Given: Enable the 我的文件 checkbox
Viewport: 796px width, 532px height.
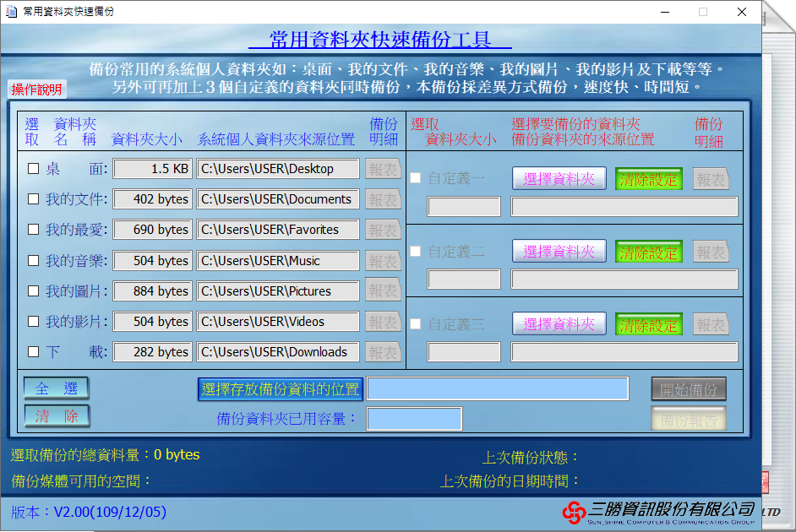Looking at the screenshot, I should point(34,199).
